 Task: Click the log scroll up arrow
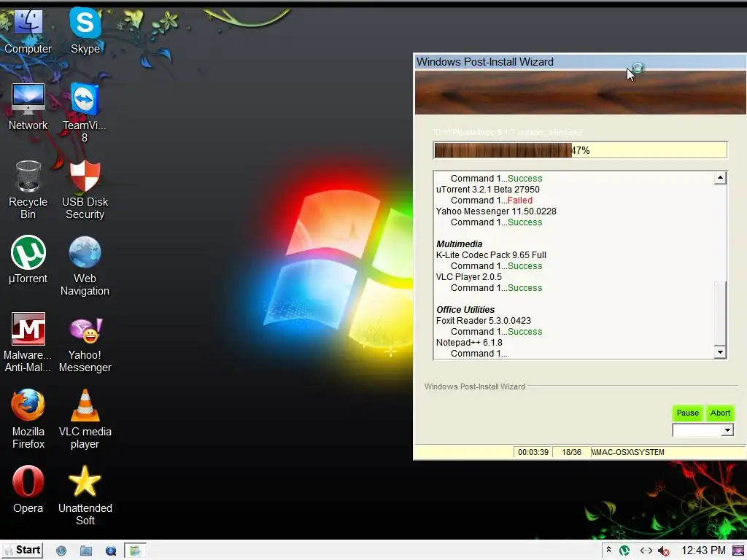point(720,178)
